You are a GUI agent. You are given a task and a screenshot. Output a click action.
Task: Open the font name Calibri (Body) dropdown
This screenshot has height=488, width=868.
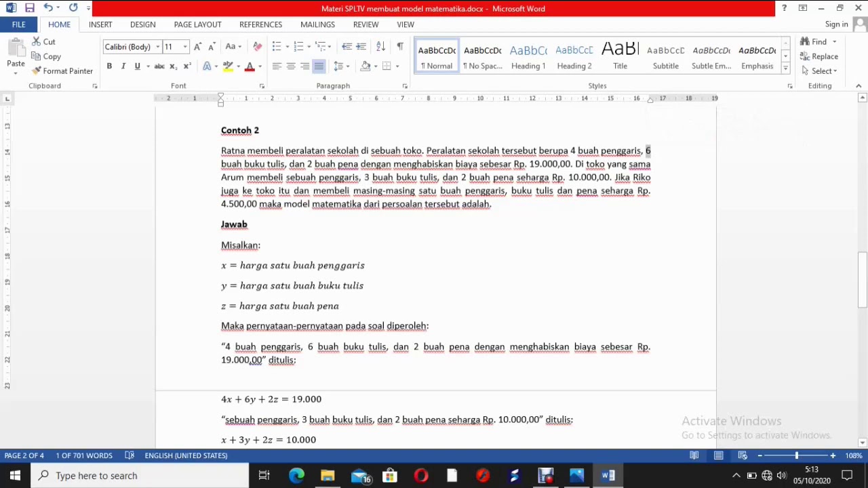coord(158,47)
